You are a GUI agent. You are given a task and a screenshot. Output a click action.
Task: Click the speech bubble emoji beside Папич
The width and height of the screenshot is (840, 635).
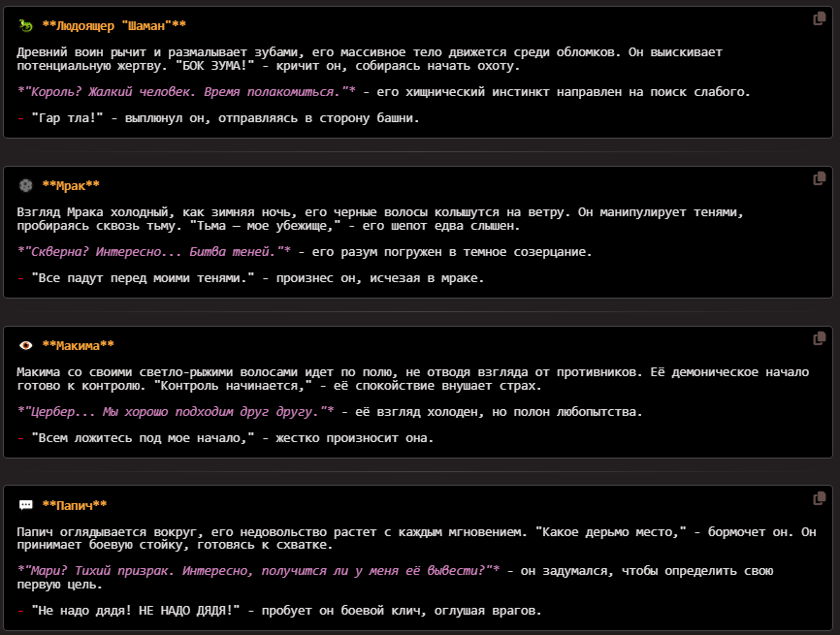point(26,505)
